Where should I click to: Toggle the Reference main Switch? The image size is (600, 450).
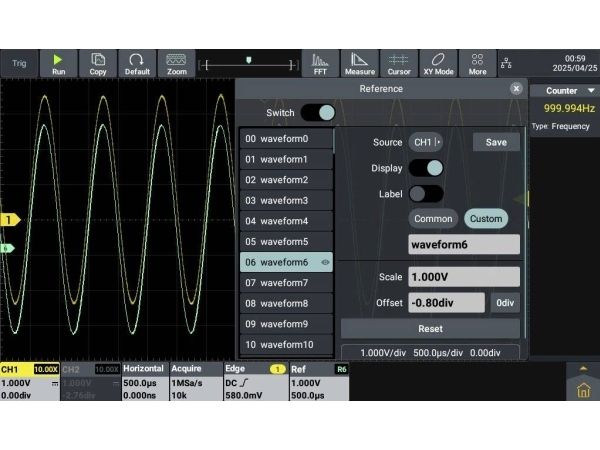point(318,113)
